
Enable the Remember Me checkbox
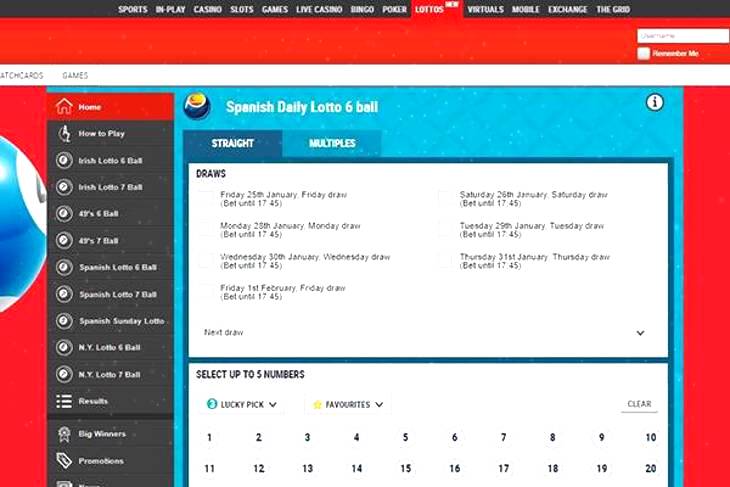643,54
